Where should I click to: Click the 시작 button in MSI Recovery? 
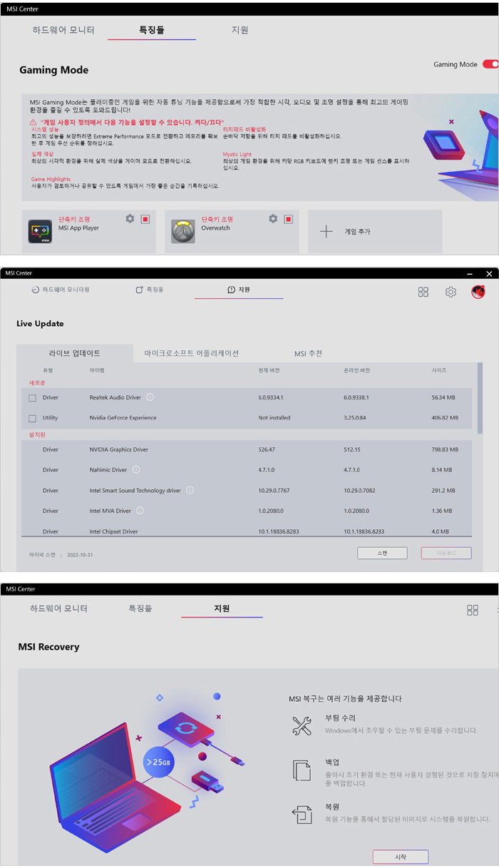point(401,857)
